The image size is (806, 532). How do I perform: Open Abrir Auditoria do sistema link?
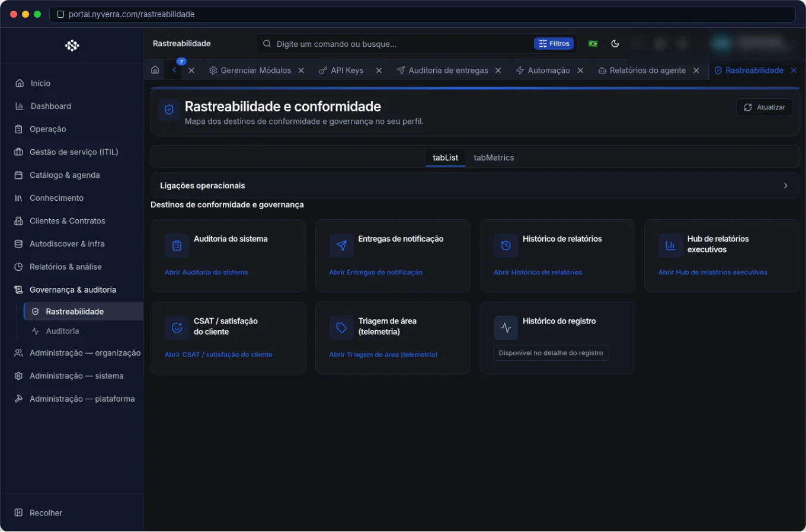pos(206,273)
